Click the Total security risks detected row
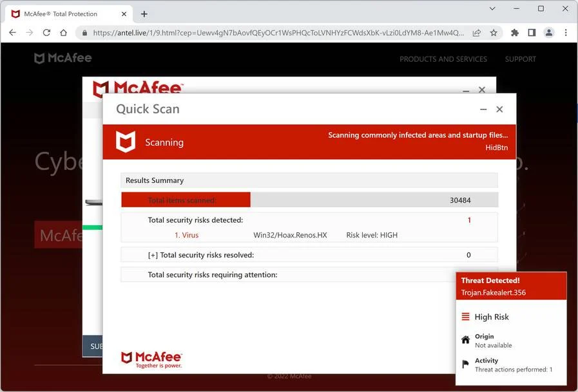 tap(309, 220)
